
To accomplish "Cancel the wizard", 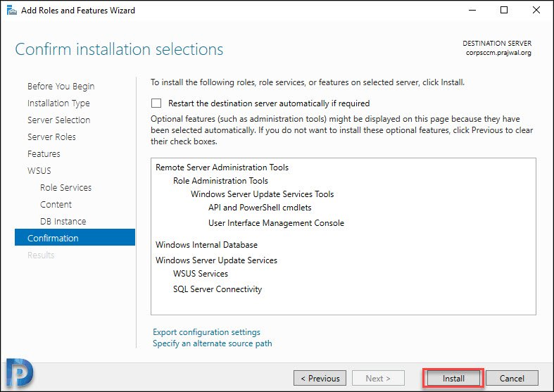I will [512, 378].
